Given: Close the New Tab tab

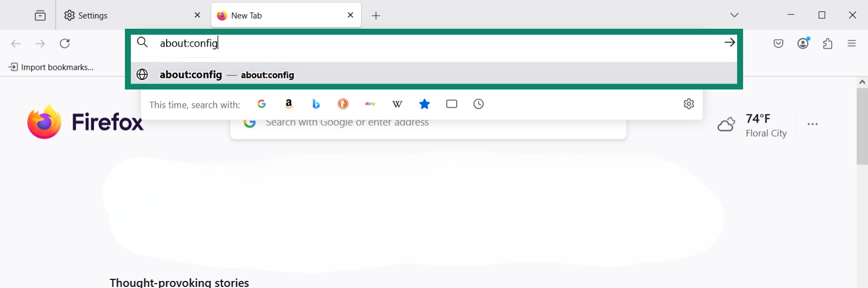Looking at the screenshot, I should pos(351,15).
